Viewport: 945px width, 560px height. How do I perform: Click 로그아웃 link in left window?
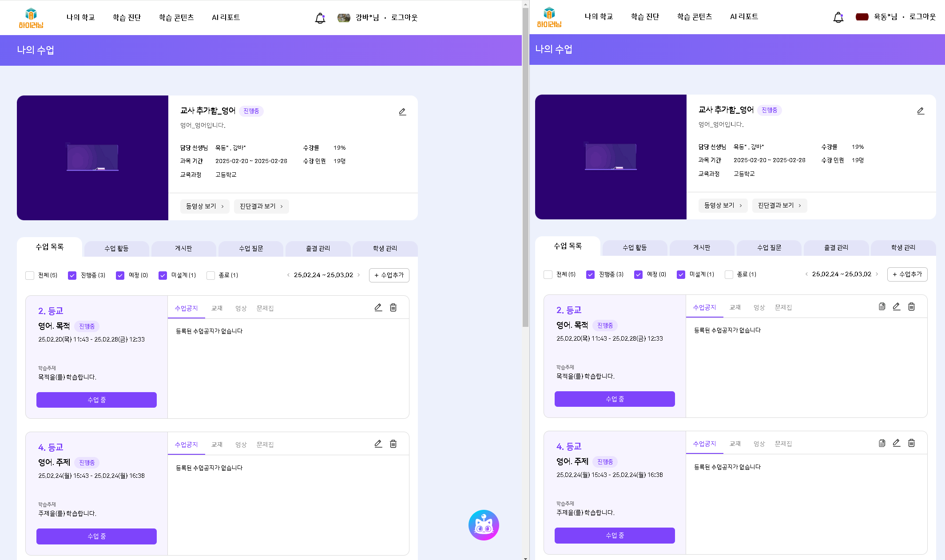pos(404,17)
